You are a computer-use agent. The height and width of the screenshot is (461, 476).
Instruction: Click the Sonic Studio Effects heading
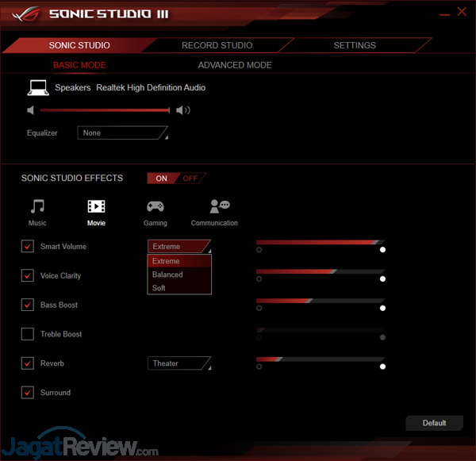tap(72, 178)
